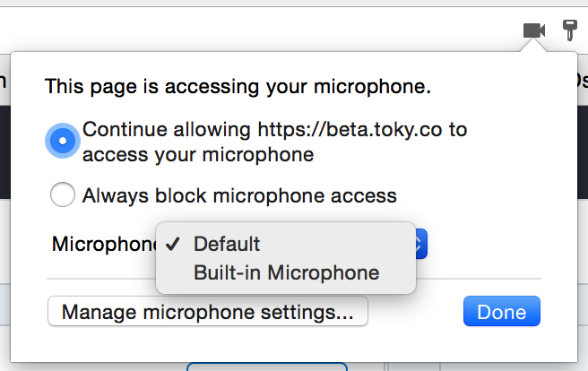This screenshot has width=588, height=371.
Task: Click the blue Microphone dropdown arrows
Action: click(x=421, y=244)
